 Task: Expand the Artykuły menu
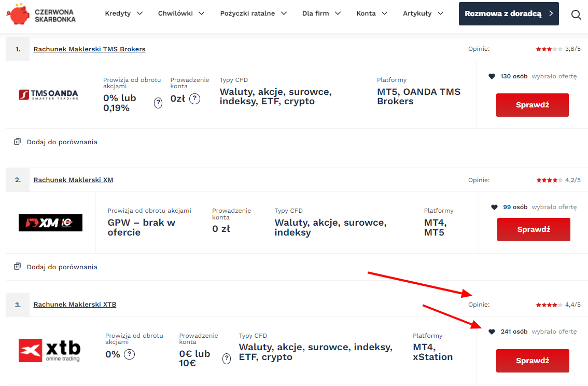point(423,13)
